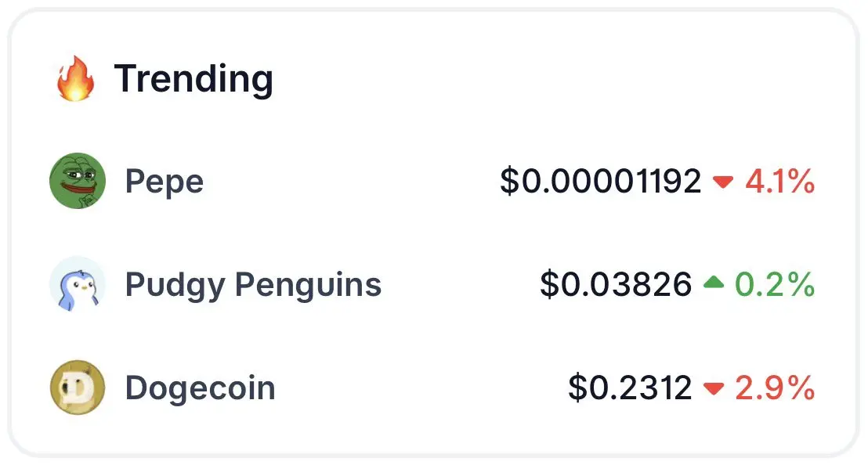Click Dogecoin's 2.9% change value
Viewport: 868px width, 465px height.
pyautogui.click(x=775, y=387)
